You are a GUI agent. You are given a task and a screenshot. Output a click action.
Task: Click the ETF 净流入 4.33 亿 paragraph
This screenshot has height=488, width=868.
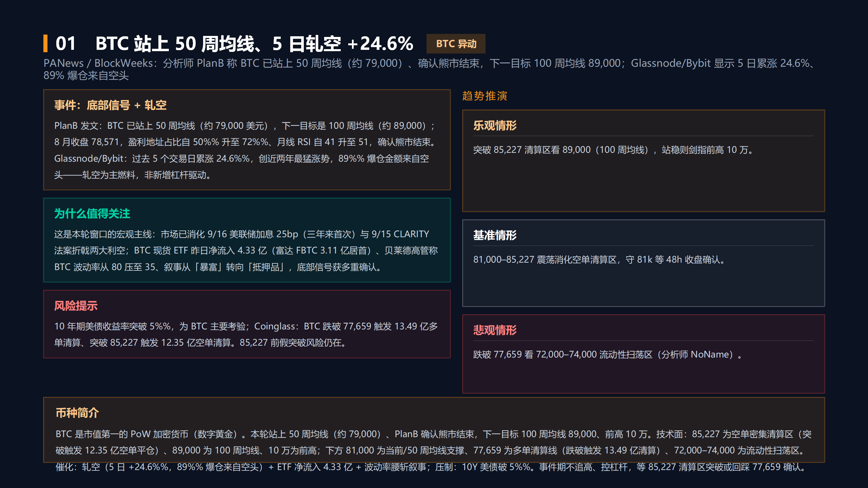coord(246,250)
